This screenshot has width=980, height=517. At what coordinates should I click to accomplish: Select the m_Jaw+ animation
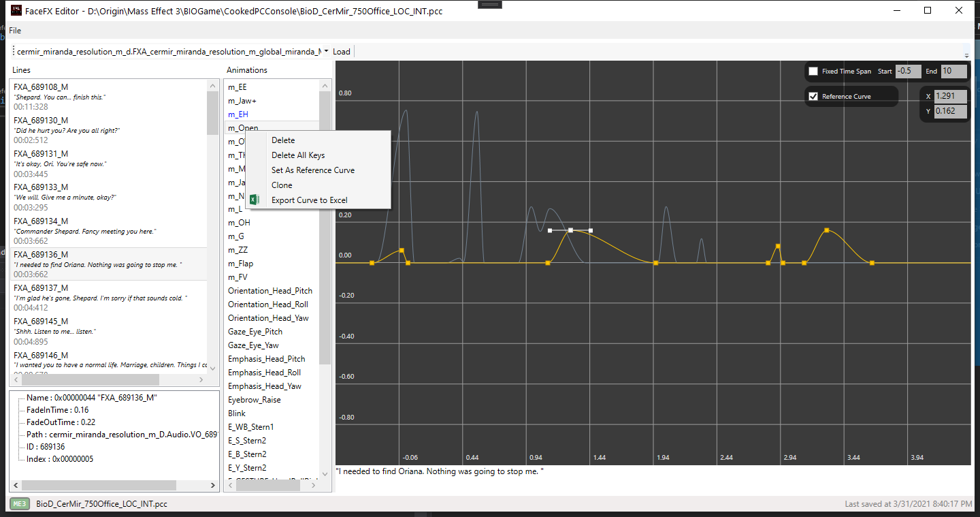point(242,101)
